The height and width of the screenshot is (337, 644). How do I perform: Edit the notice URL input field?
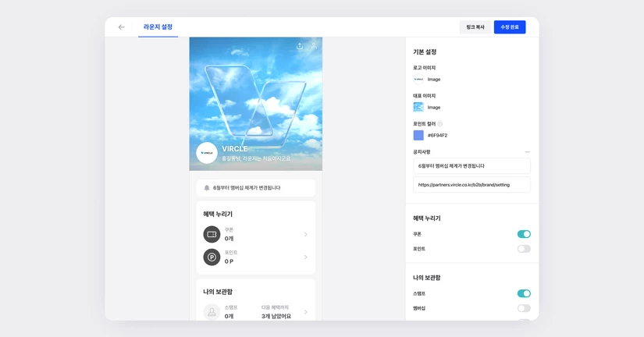click(471, 185)
